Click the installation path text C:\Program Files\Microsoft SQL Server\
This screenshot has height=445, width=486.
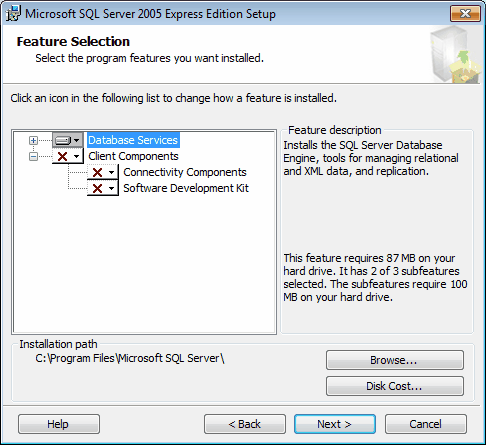tap(130, 358)
